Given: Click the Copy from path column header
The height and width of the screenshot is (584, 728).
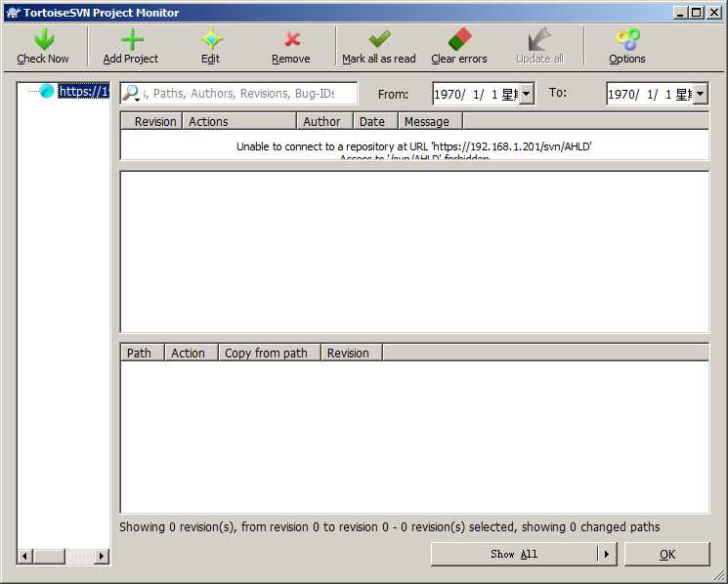Looking at the screenshot, I should pos(270,353).
